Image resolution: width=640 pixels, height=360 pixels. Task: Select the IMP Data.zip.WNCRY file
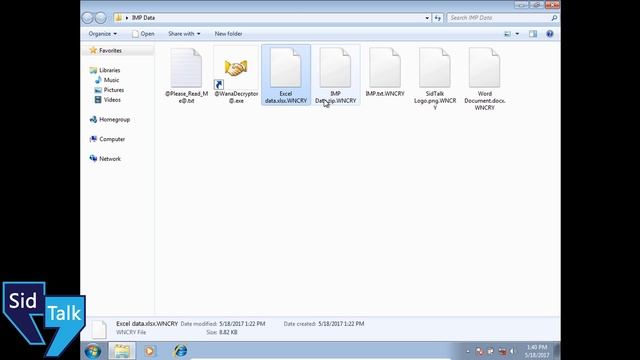tap(336, 75)
